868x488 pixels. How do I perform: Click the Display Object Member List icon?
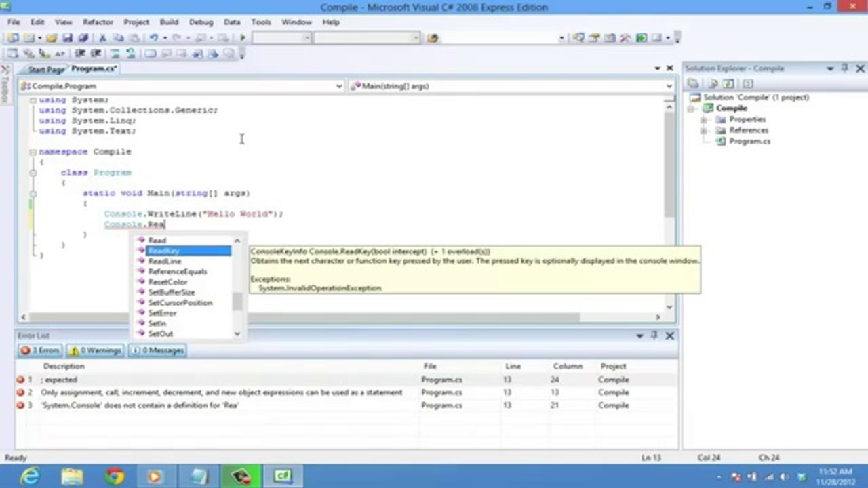click(x=12, y=53)
